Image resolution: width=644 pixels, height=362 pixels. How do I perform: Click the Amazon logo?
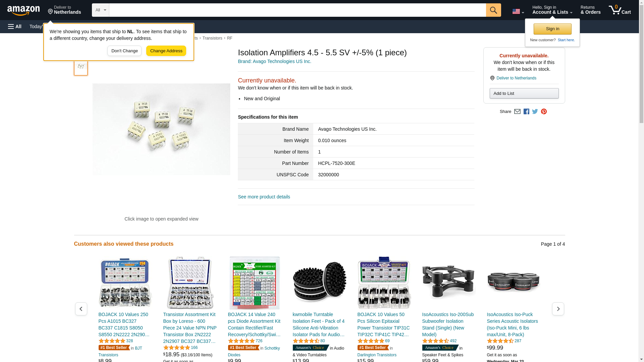click(x=23, y=10)
